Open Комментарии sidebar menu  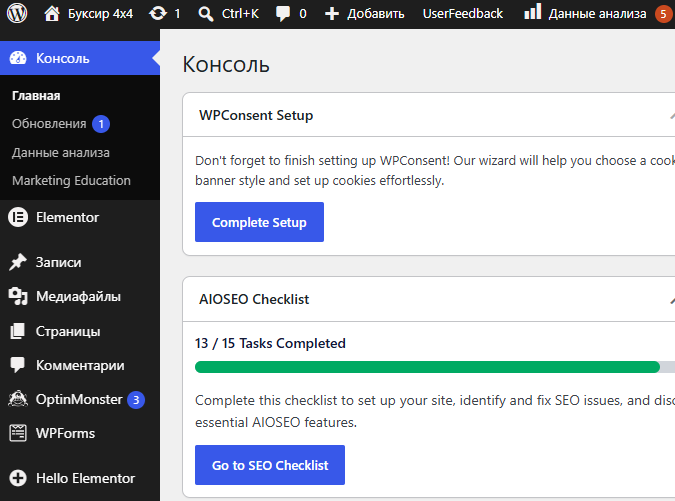pyautogui.click(x=80, y=365)
